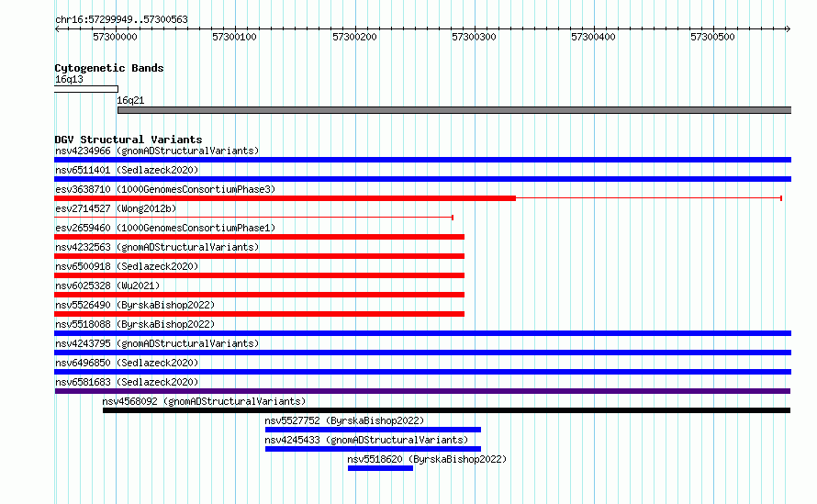Open the nsv5518088 (ByrskaBishop2022) label
The image size is (817, 504).
(135, 324)
